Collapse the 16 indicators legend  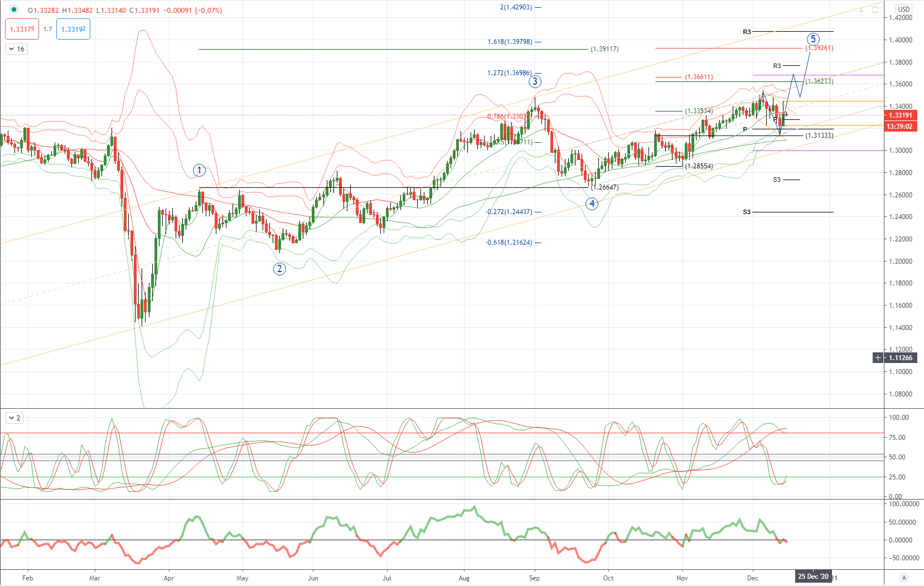point(12,49)
